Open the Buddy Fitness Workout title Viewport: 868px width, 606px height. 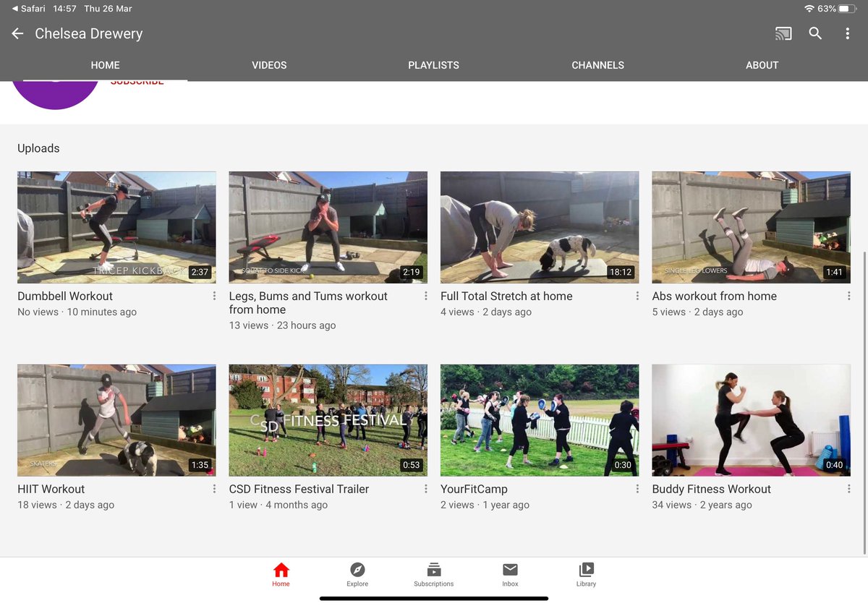[x=712, y=489]
